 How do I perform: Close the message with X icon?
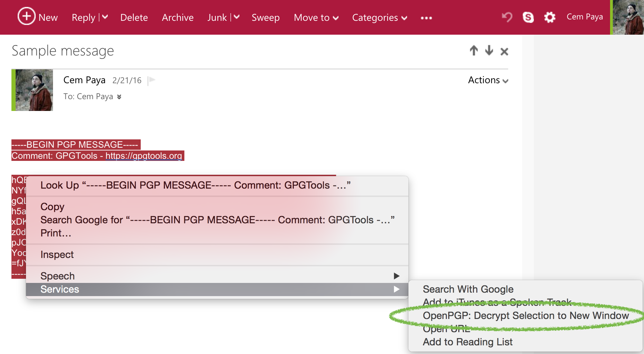click(504, 52)
